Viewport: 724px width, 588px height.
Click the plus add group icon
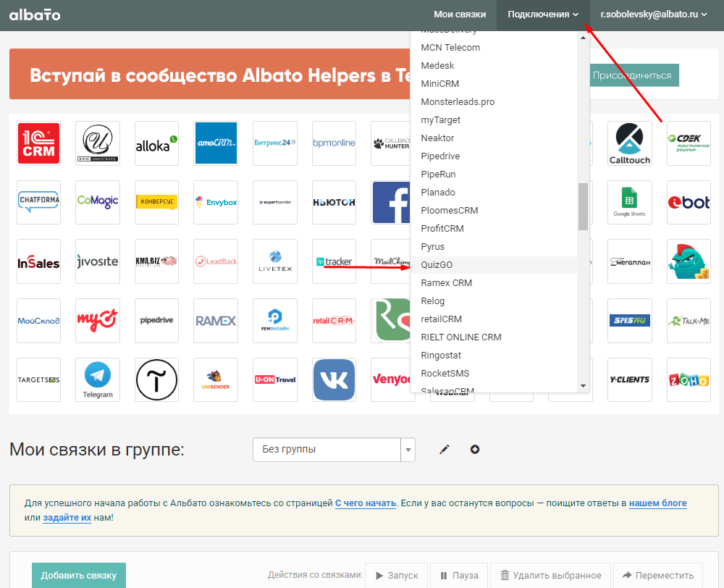475,450
